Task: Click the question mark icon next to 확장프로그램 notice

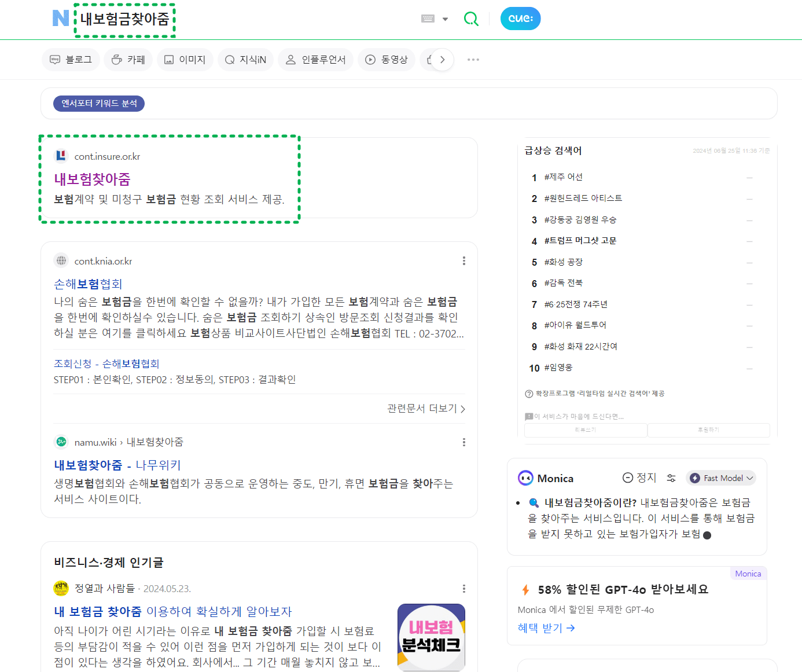Action: (528, 394)
